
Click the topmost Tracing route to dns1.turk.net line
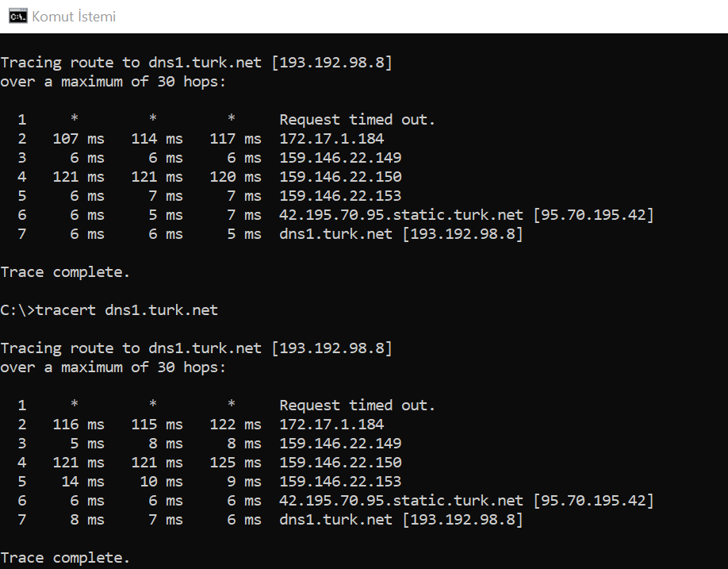[x=197, y=62]
